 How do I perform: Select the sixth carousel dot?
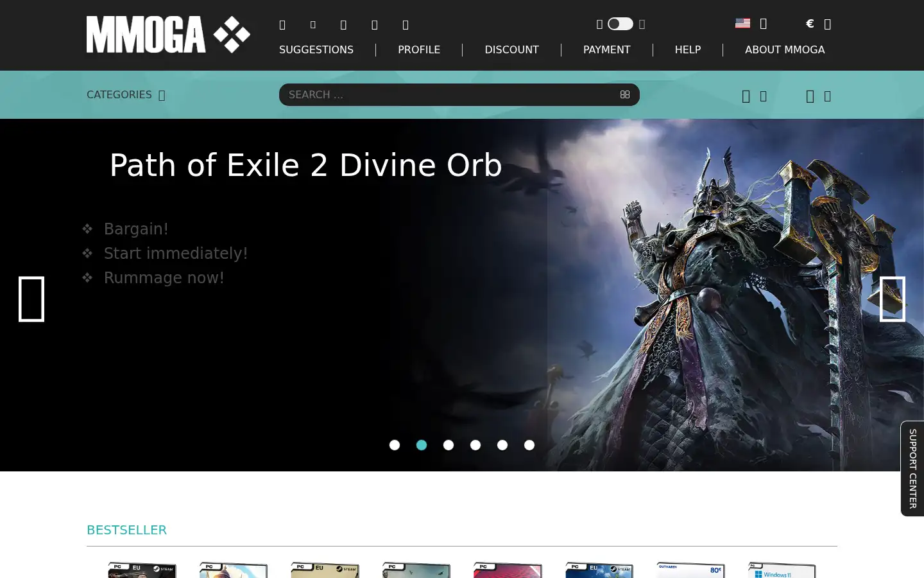pos(529,445)
